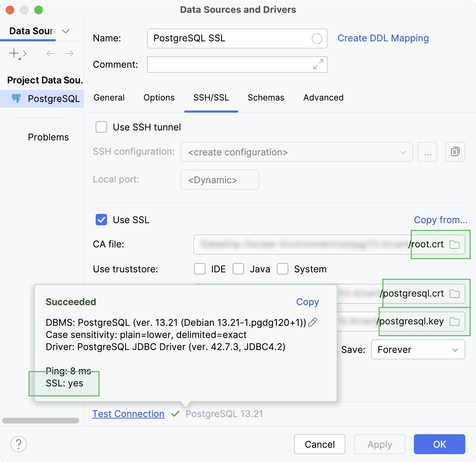Duplicate the SSH configuration using copy icon
Viewport: 476px width, 462px height.
coord(455,152)
